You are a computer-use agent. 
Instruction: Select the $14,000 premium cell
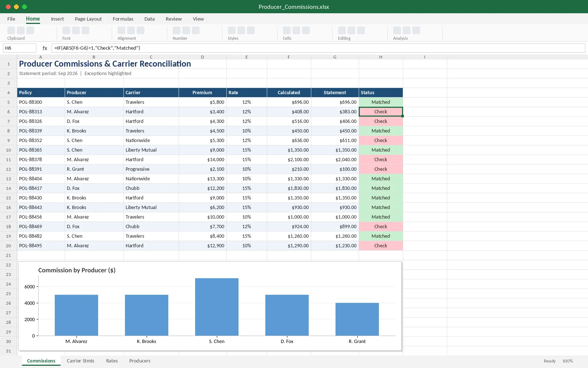tap(202, 160)
